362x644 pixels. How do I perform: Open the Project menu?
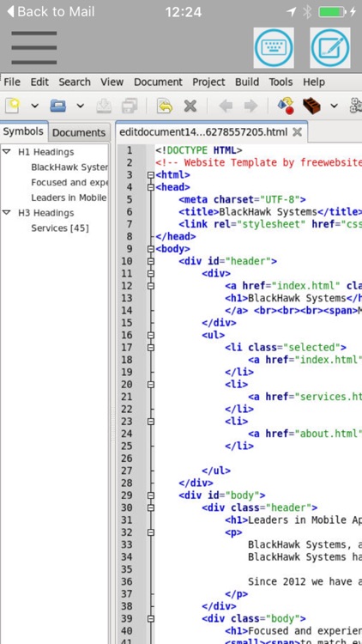(x=209, y=82)
